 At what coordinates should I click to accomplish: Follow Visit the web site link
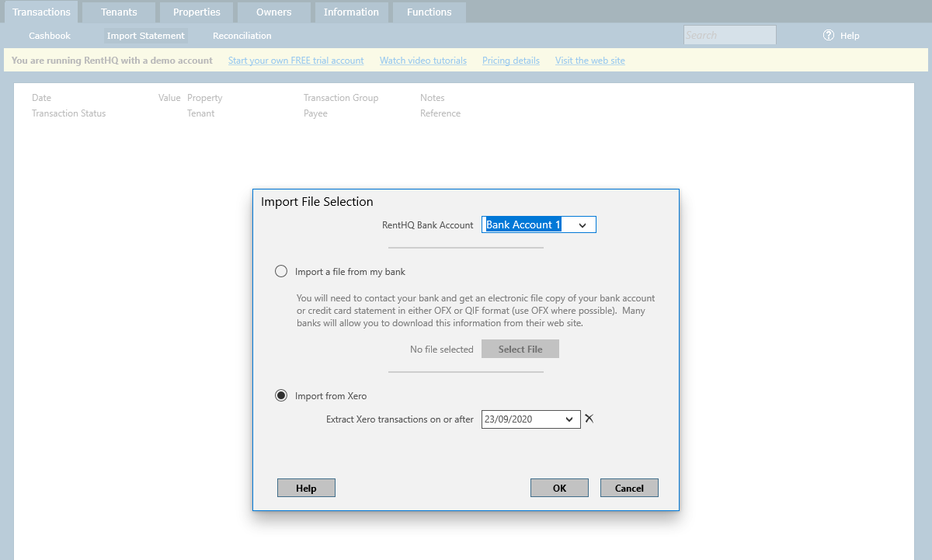[x=590, y=61]
